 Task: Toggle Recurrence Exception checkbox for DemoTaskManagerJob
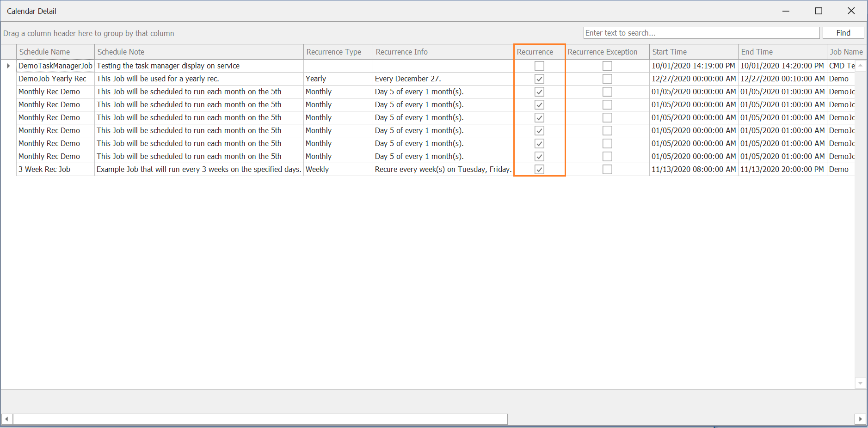pos(607,66)
